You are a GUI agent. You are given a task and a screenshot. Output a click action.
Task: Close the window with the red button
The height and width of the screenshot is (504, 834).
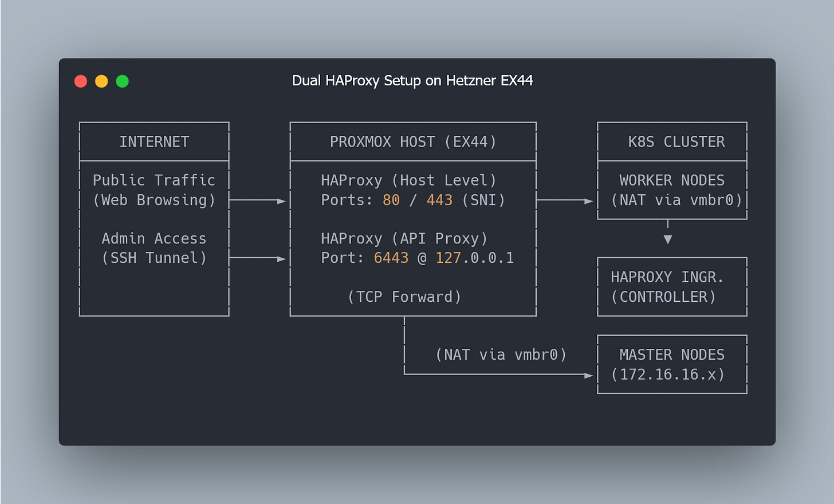tap(81, 81)
